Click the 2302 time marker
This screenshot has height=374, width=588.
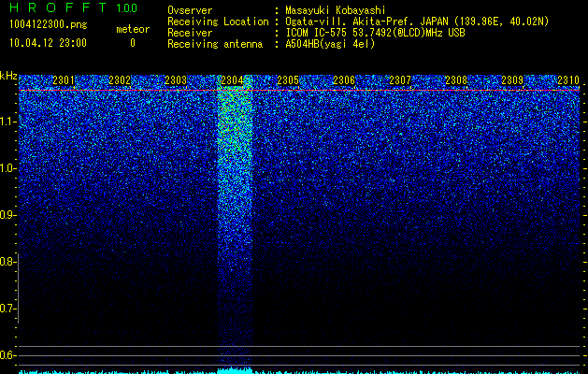120,79
